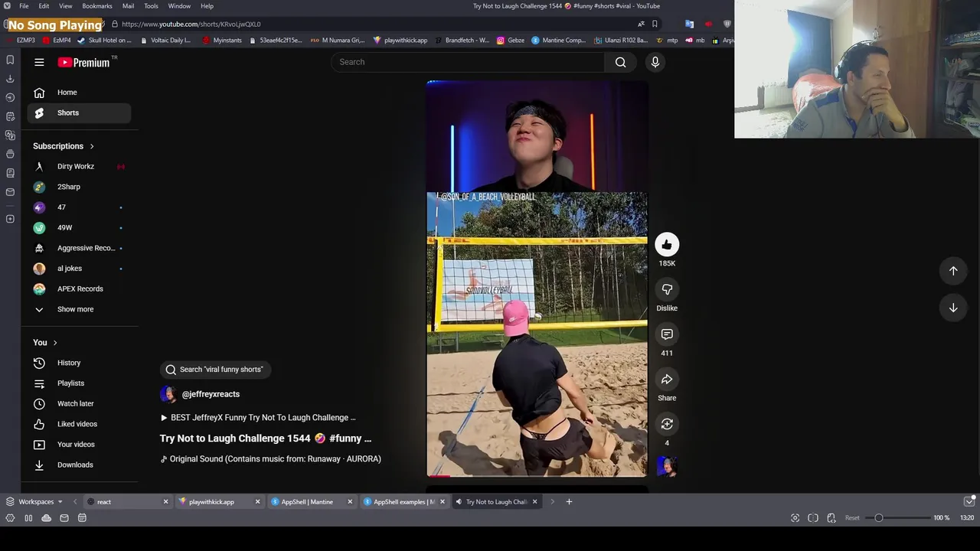Open the Edit menu
The width and height of the screenshot is (980, 551).
pos(44,6)
